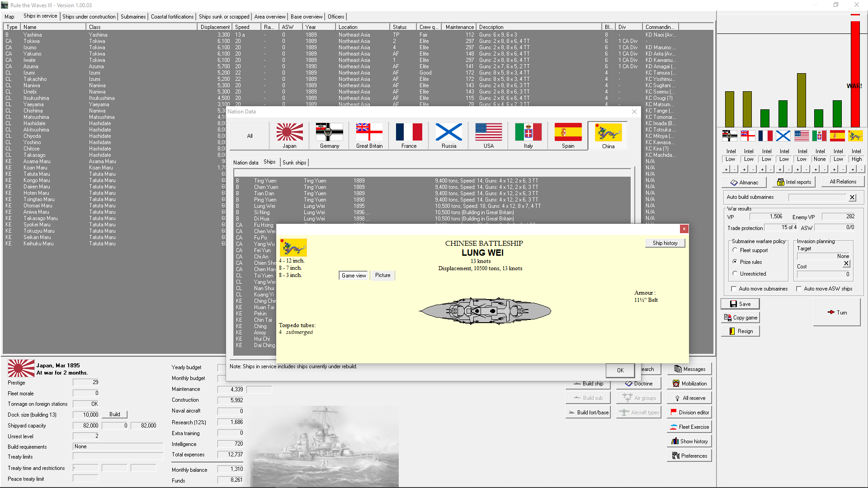The image size is (868, 488).
Task: Clear Auto build submarines with X
Action: 852,197
